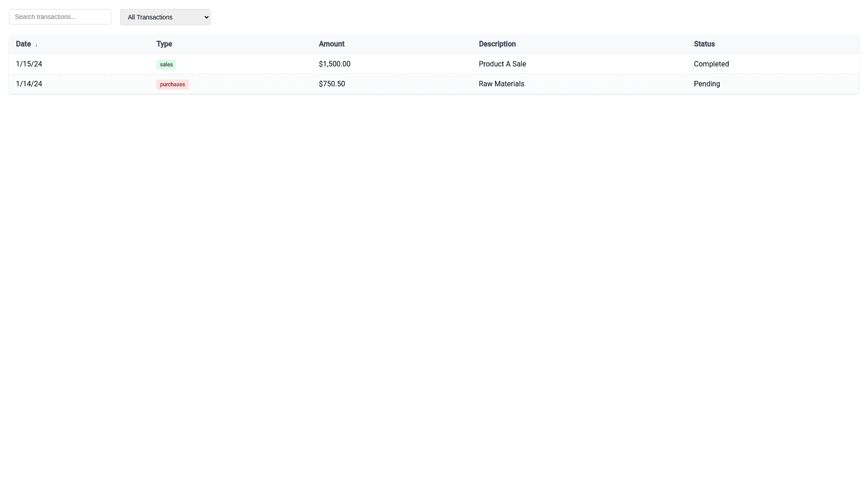Click the Product A Sale description
The image size is (868, 488).
coord(502,64)
